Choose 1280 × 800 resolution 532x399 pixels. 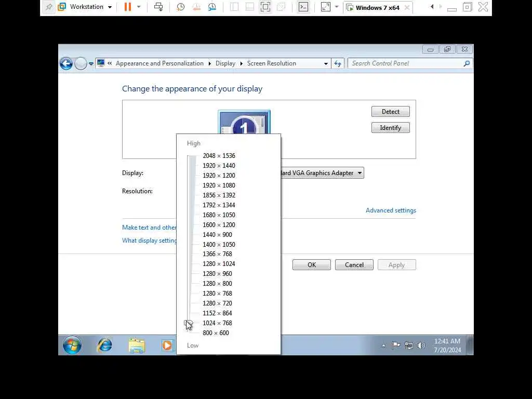(x=217, y=283)
